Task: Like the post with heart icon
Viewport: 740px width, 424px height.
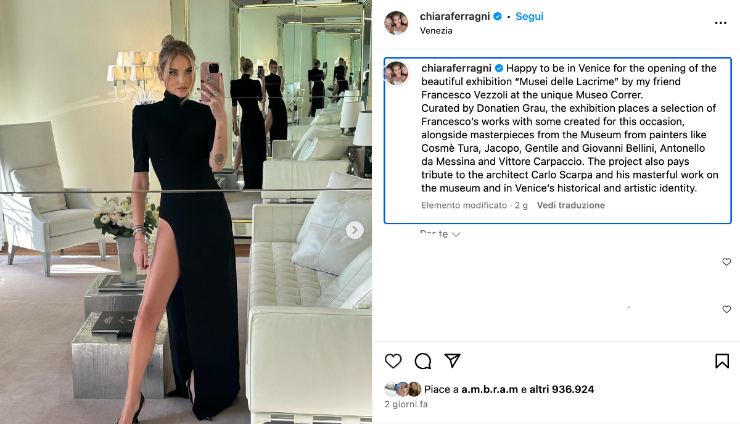Action: (x=393, y=361)
